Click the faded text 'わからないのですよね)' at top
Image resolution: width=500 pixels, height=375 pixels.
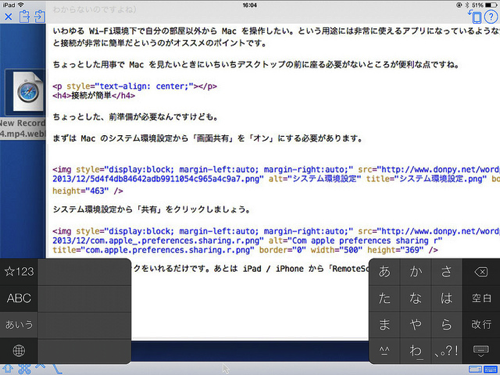pos(95,9)
